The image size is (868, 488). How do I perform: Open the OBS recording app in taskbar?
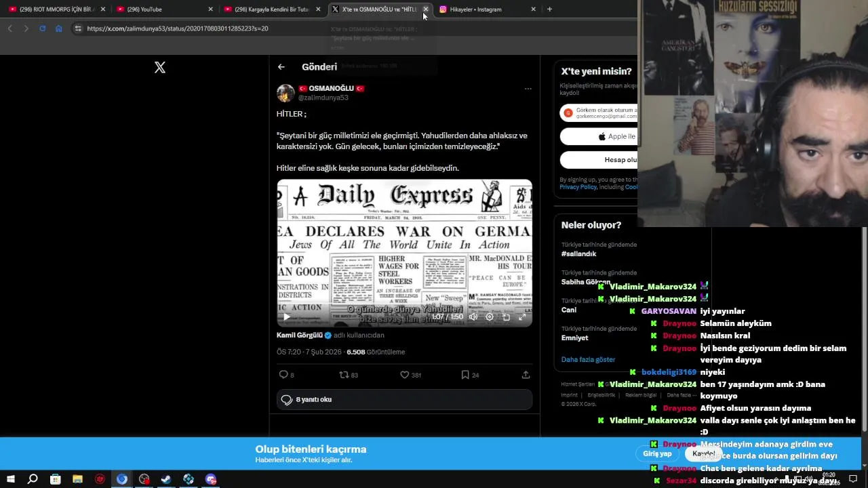[144, 479]
